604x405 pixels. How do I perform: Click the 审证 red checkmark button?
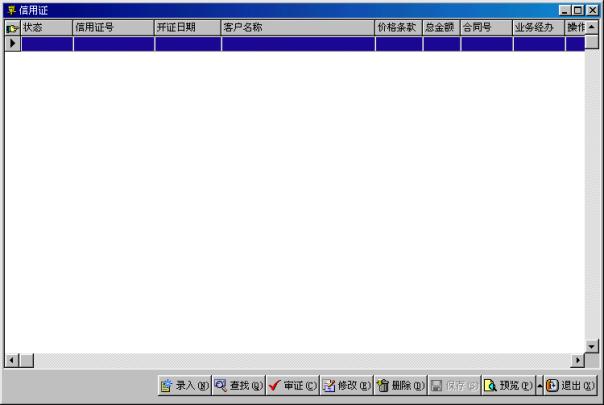coord(293,385)
